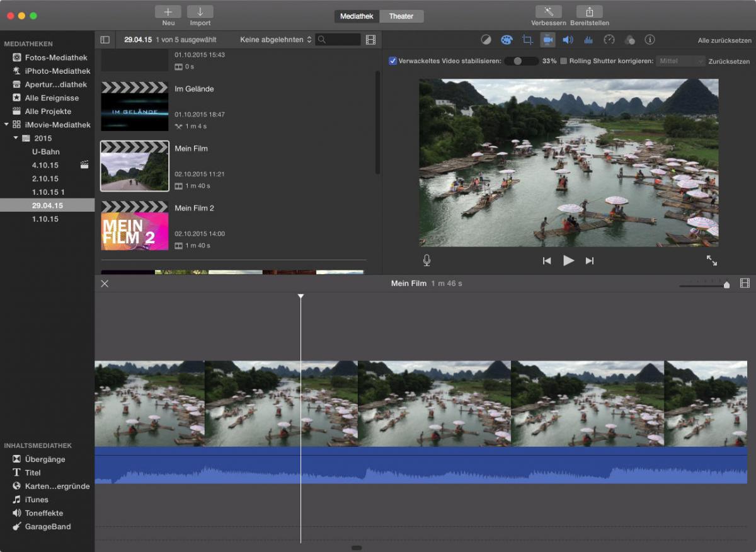
Task: Click the Import arrow button
Action: (x=200, y=12)
